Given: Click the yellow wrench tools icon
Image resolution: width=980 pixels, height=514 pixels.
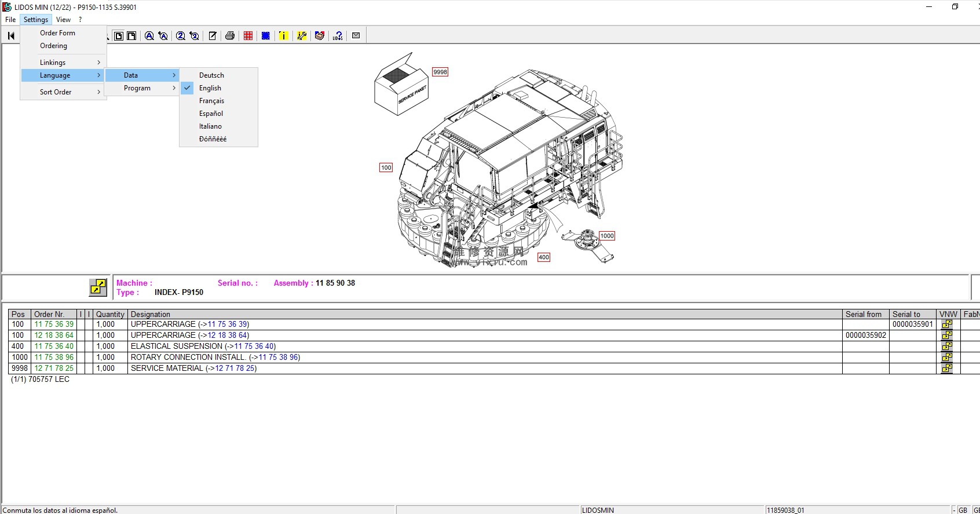Looking at the screenshot, I should (302, 36).
